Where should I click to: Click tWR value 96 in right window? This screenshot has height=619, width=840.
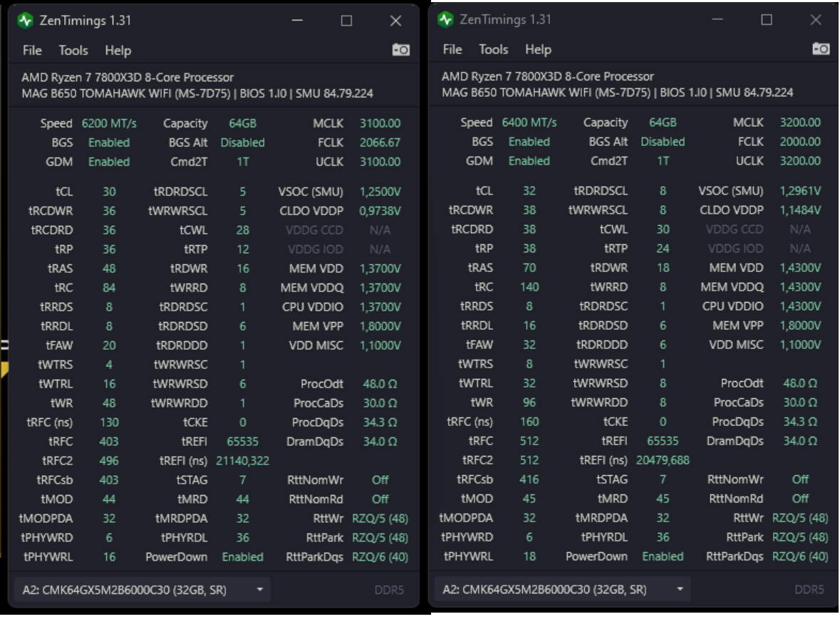pyautogui.click(x=529, y=402)
